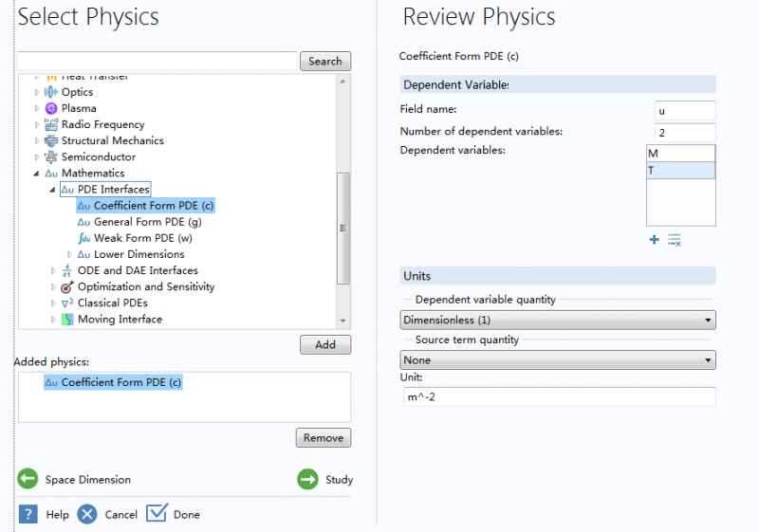Click the Done checkmark icon
The height and width of the screenshot is (532, 759).
click(157, 513)
